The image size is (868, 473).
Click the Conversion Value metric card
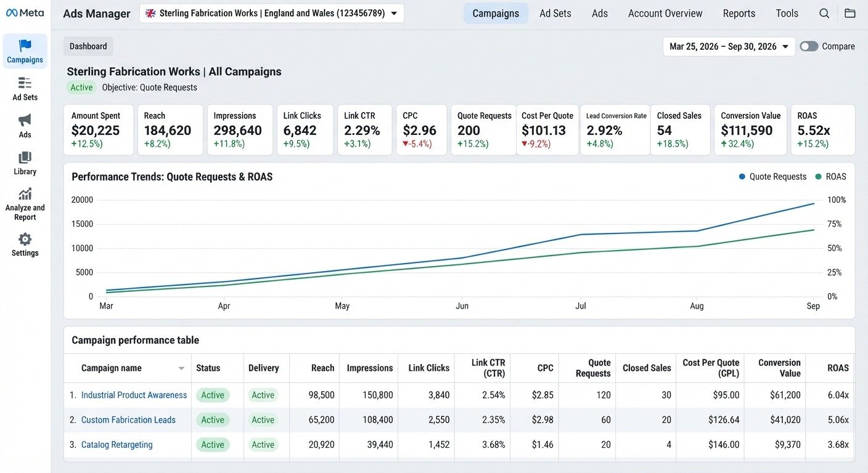point(751,130)
